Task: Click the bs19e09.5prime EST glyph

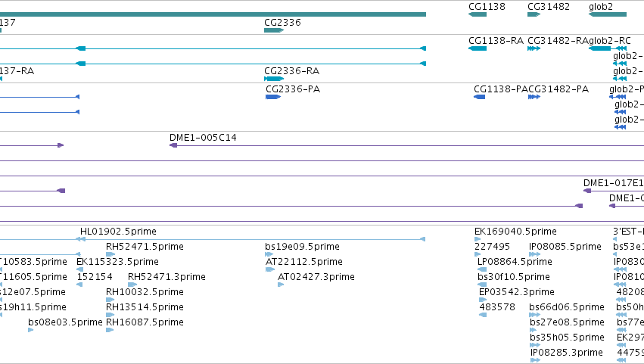Action: 269,254
